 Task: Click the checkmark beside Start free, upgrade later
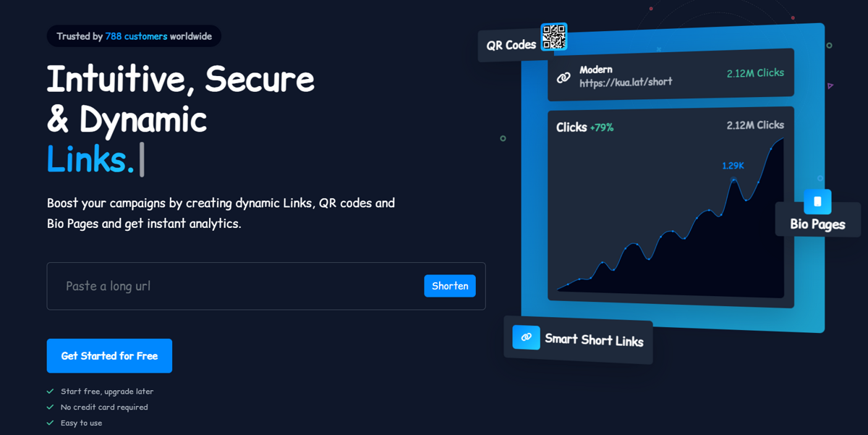coord(51,392)
